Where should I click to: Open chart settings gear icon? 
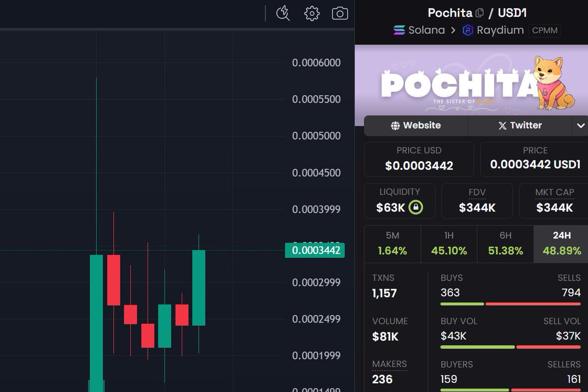tap(312, 13)
